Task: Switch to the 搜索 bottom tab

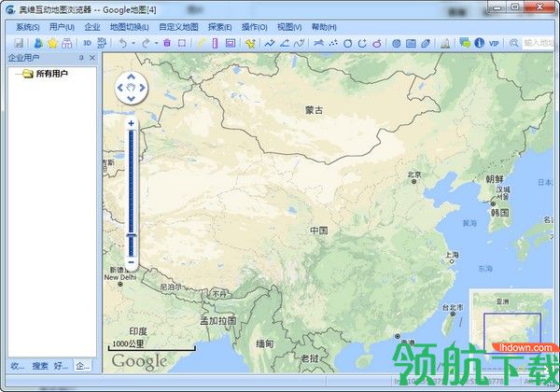Action: [40, 366]
